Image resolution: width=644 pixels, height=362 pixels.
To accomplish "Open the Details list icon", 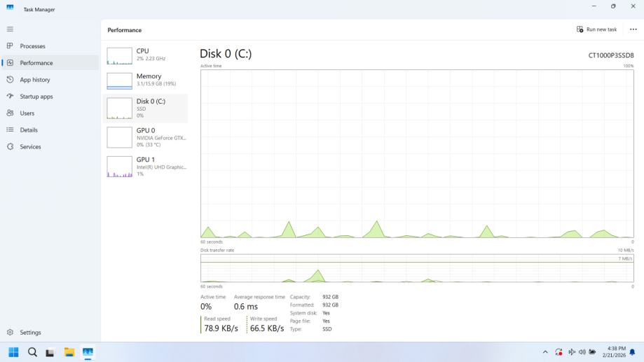I will pyautogui.click(x=11, y=130).
